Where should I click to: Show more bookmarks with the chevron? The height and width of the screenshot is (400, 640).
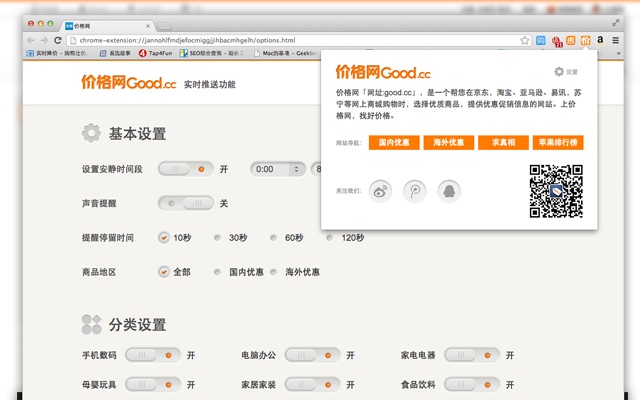[x=618, y=53]
